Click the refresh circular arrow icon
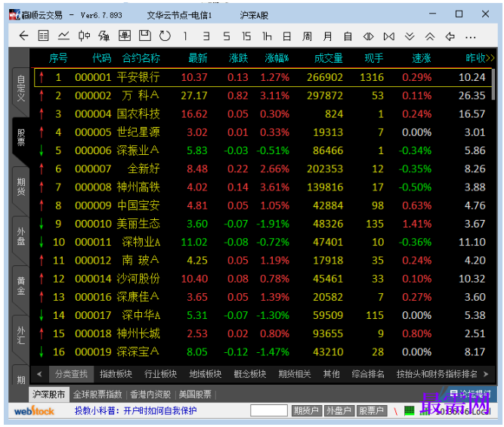This screenshot has height=427, width=504. (165, 36)
